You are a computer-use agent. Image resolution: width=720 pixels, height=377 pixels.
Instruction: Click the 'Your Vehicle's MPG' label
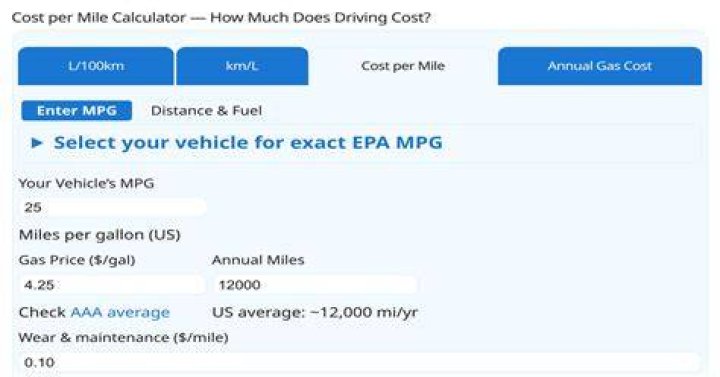point(86,183)
